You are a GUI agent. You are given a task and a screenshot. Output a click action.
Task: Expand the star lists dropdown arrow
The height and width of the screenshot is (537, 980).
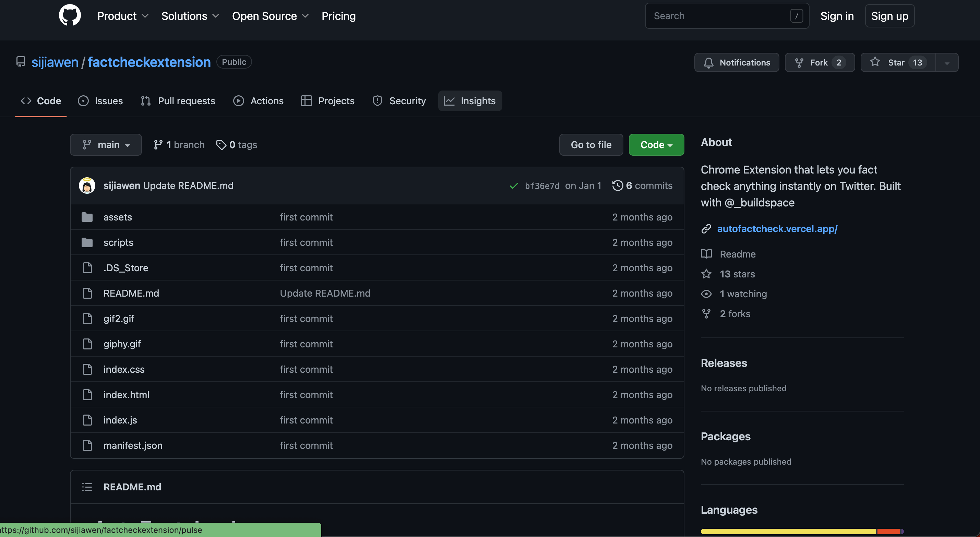coord(947,63)
